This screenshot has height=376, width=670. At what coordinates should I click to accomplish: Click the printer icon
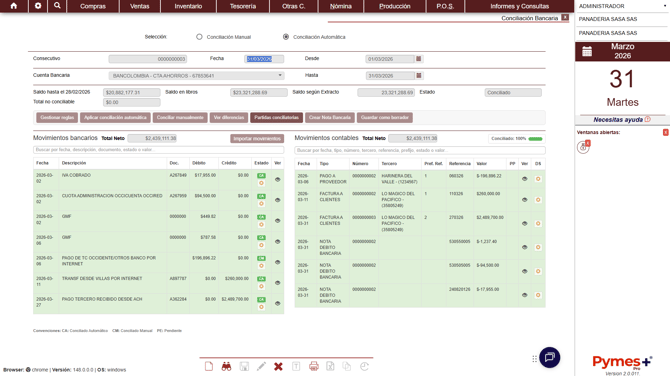(x=314, y=366)
